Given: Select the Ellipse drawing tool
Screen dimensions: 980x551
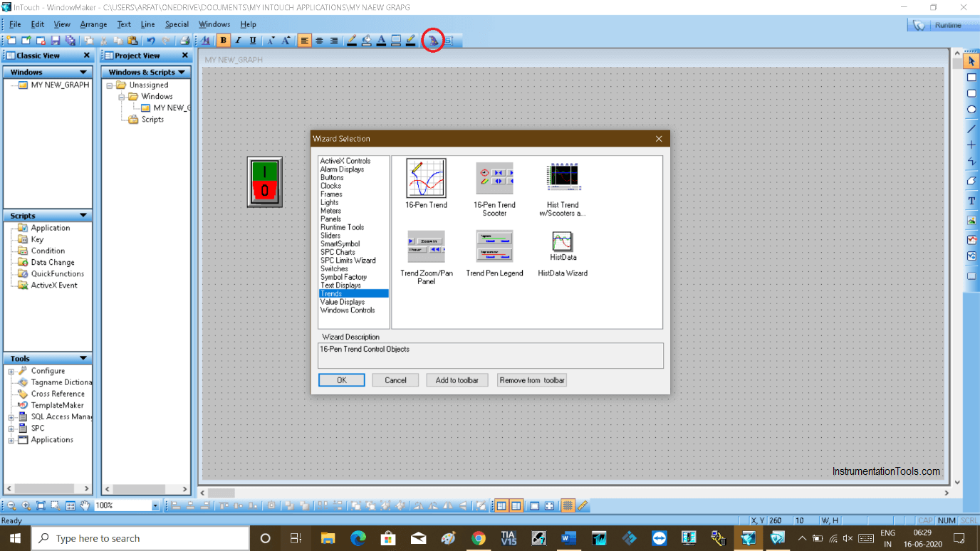Looking at the screenshot, I should coord(971,110).
